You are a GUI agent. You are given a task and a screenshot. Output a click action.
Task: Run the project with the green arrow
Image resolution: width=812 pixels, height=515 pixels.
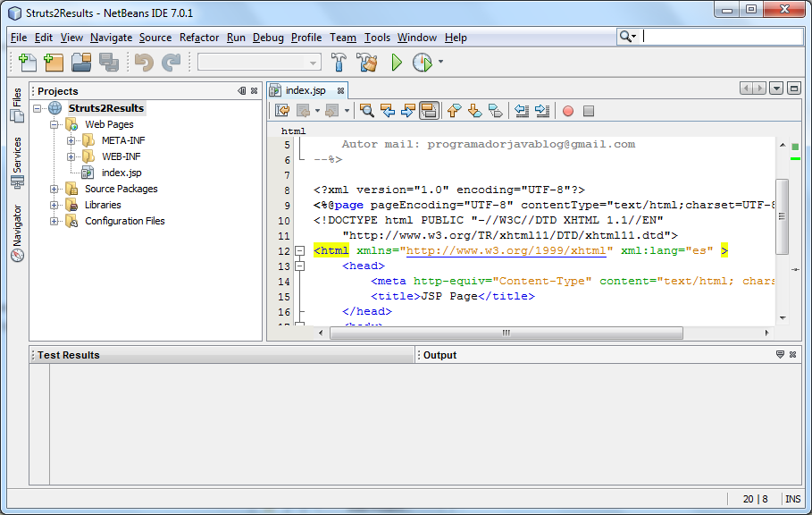(x=395, y=62)
